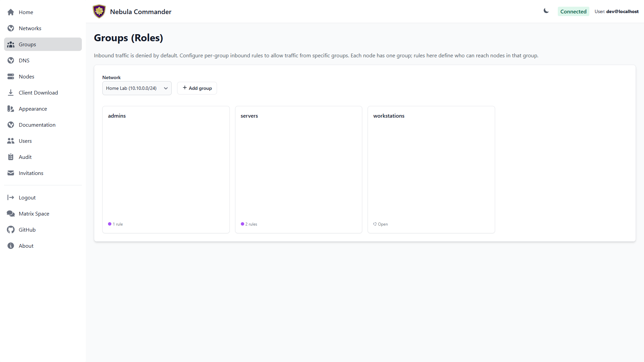
Task: Click the Client Download label
Action: click(38, 93)
